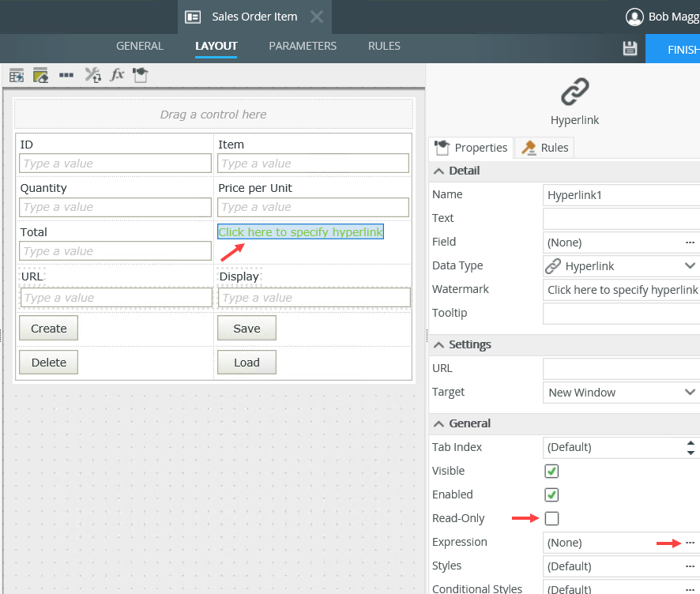Screen dimensions: 700x594
Task: Open Bob's user profile icon
Action: point(634,17)
